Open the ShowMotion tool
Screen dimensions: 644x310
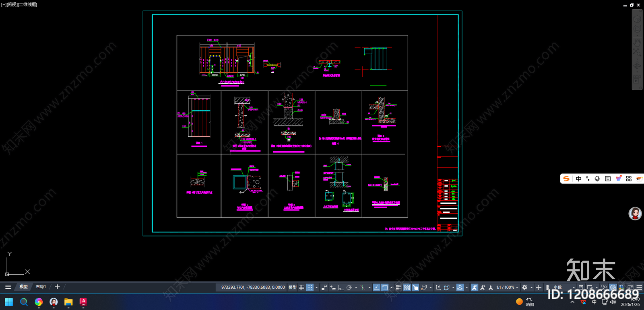pyautogui.click(x=637, y=79)
